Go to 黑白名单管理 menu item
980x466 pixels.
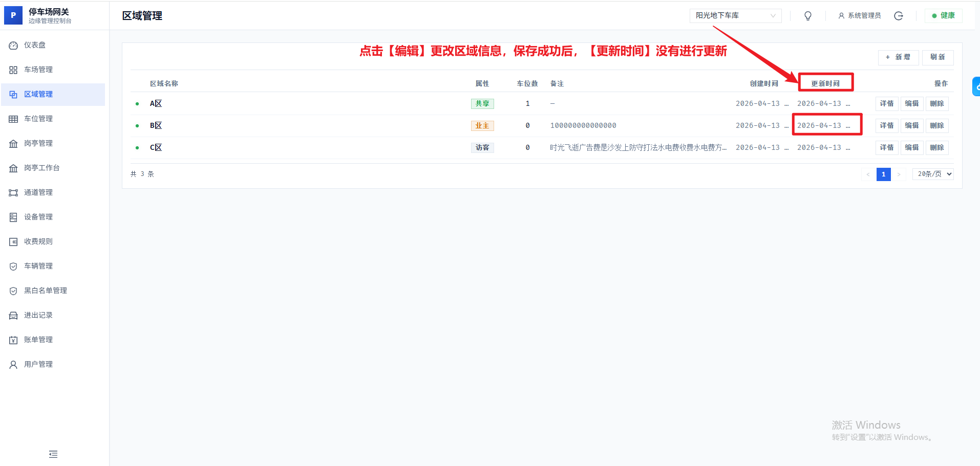[x=46, y=291]
